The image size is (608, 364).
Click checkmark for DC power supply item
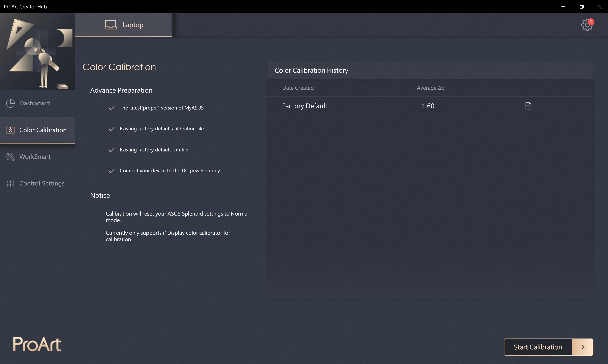(x=111, y=171)
